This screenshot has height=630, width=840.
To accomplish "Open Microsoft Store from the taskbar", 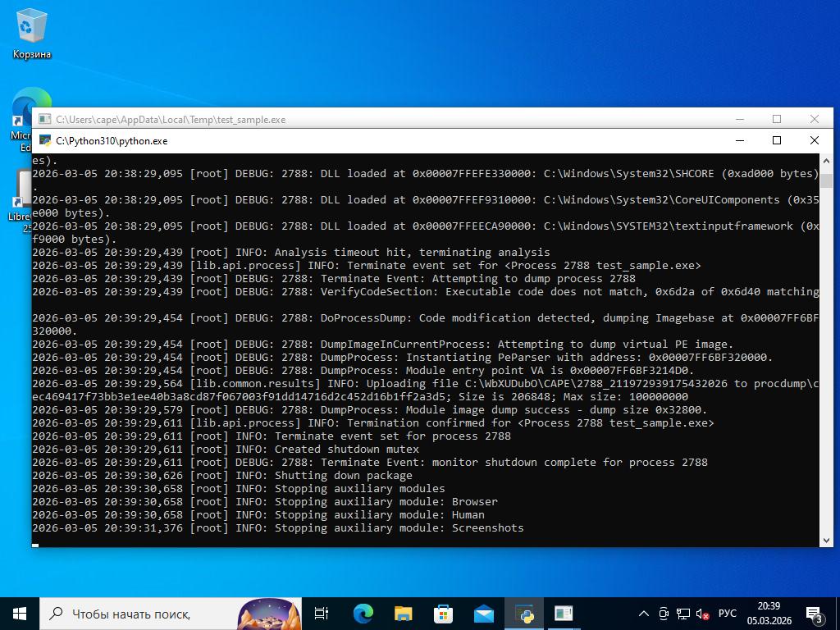I will (443, 613).
